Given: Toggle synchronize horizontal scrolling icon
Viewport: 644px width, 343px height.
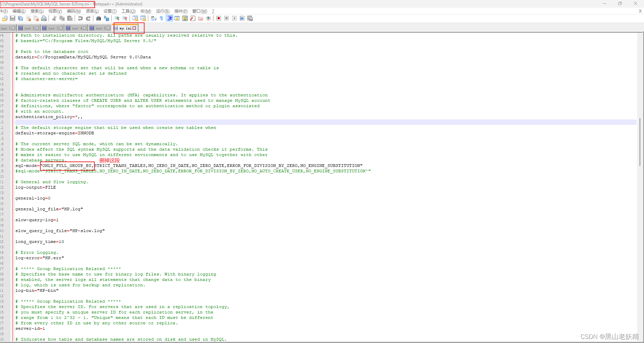Looking at the screenshot, I should coord(143,18).
